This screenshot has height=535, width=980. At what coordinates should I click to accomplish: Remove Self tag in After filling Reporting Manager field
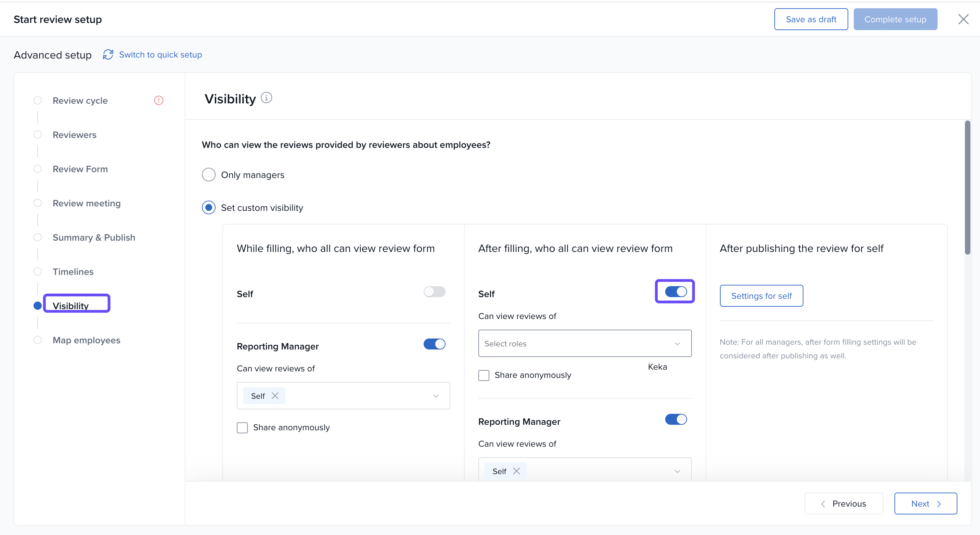[x=516, y=471]
